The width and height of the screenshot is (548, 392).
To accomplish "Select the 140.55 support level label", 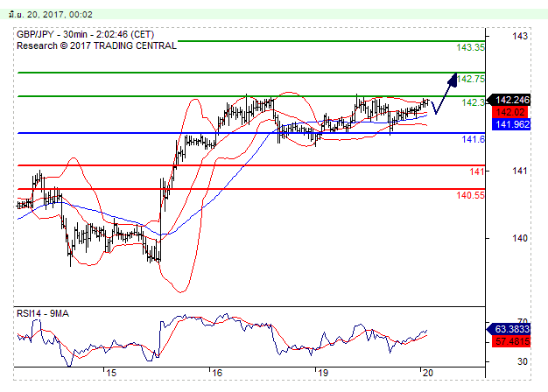I will pos(470,195).
